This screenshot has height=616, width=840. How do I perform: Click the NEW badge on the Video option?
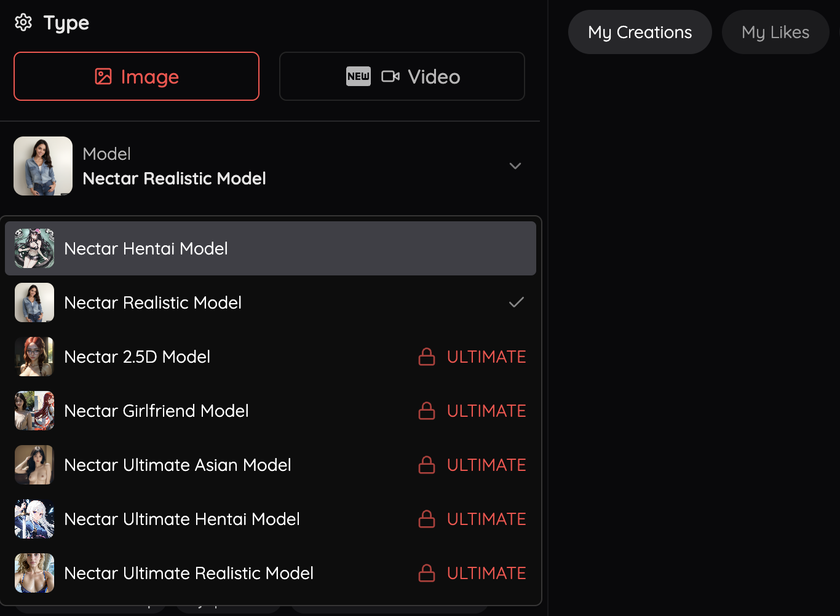[358, 76]
